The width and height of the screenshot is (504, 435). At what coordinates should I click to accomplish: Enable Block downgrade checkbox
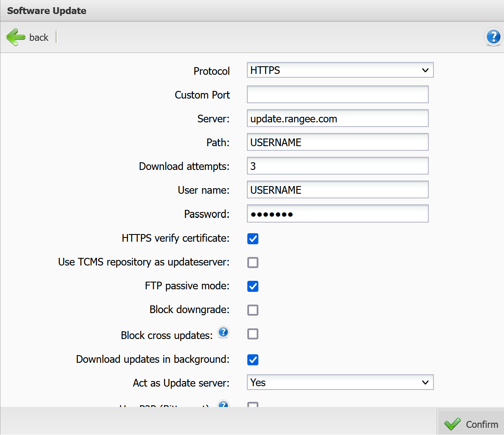point(253,310)
